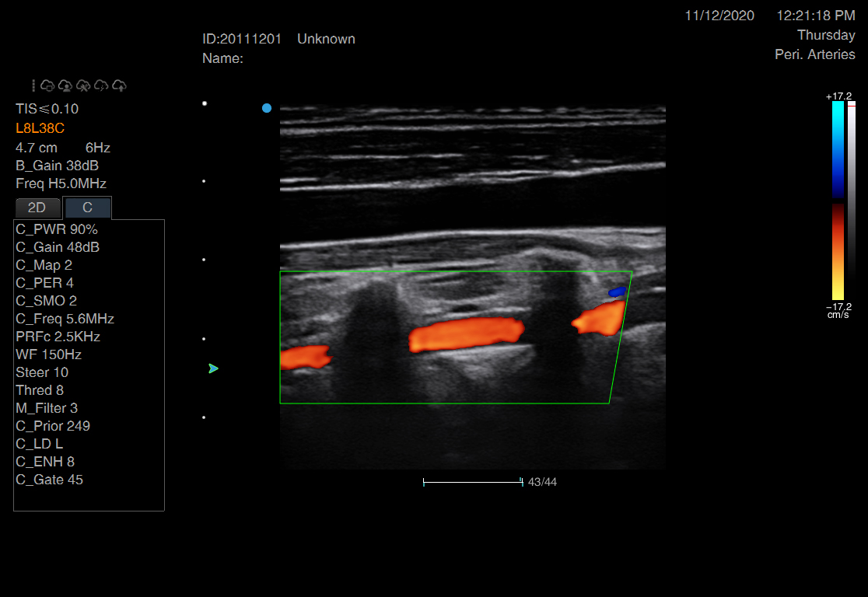
Task: Click the cloud user account icon
Action: click(x=65, y=86)
